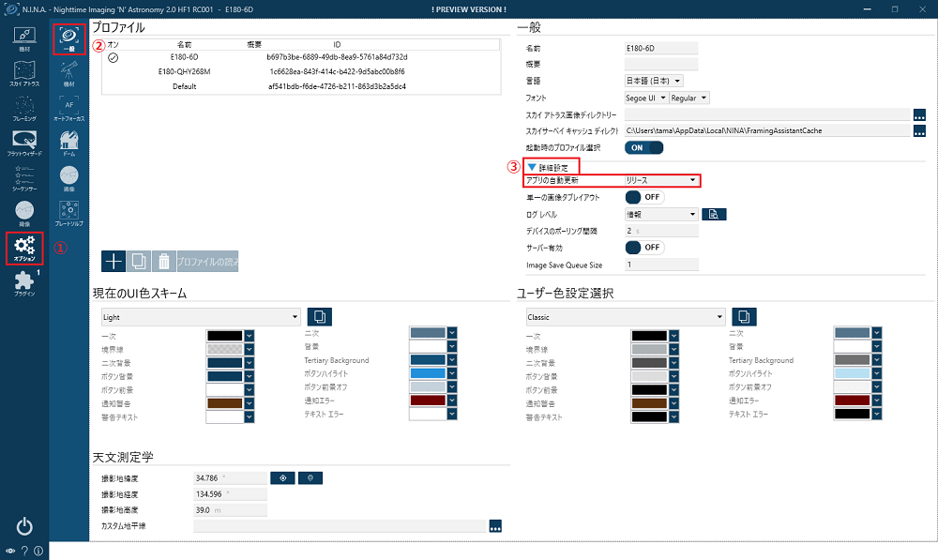The width and height of the screenshot is (938, 560).
Task: Browse for the スカイアトラス画像ディレクトリー folder
Action: [x=919, y=114]
